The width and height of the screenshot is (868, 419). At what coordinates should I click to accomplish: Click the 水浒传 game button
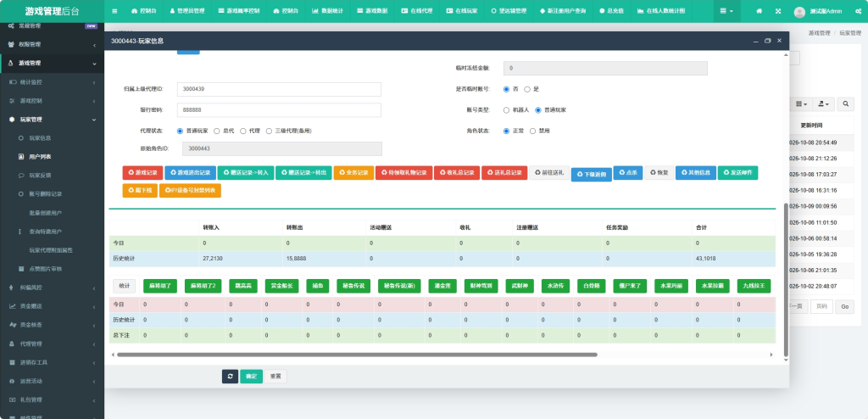pos(555,286)
